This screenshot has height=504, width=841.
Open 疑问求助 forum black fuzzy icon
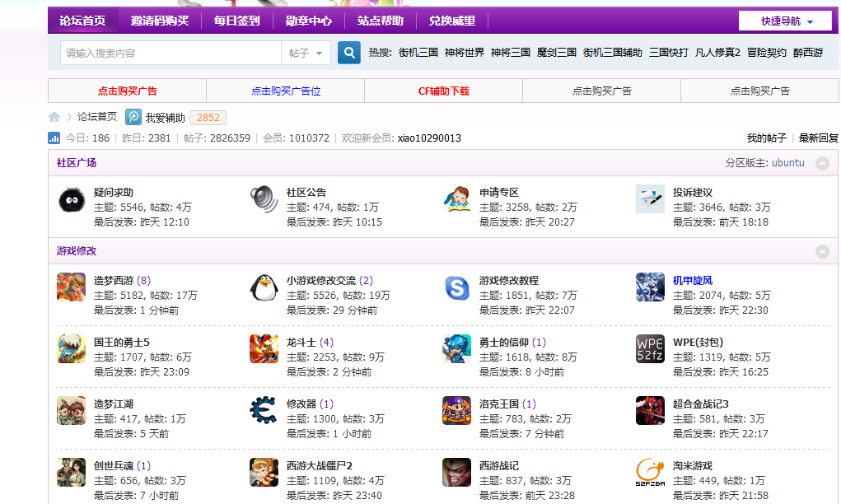coord(72,200)
